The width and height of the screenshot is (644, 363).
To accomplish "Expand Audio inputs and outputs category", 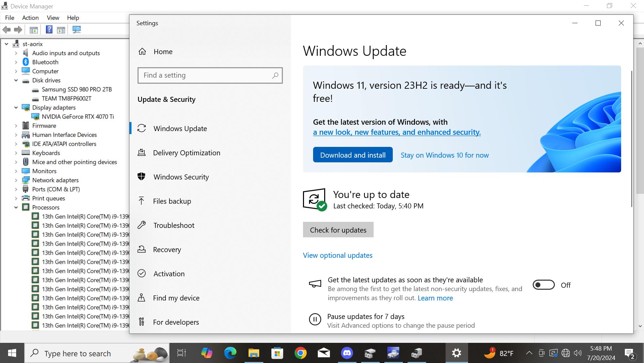I will [x=16, y=53].
